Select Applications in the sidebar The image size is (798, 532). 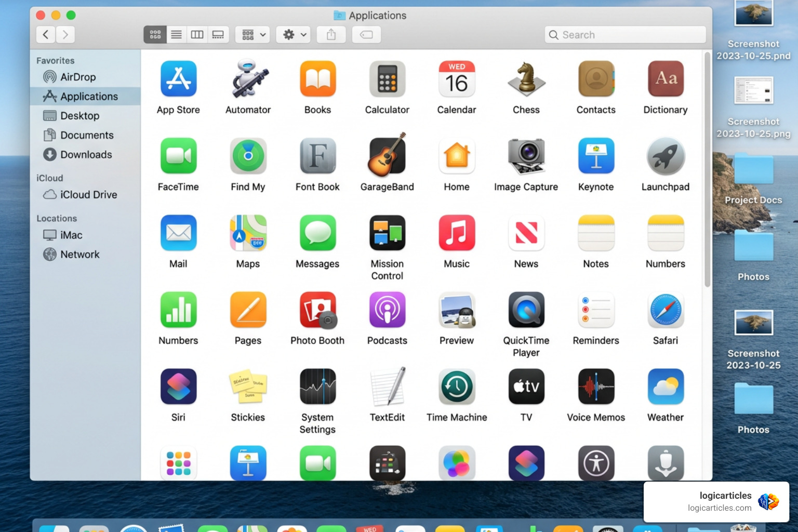pos(85,96)
